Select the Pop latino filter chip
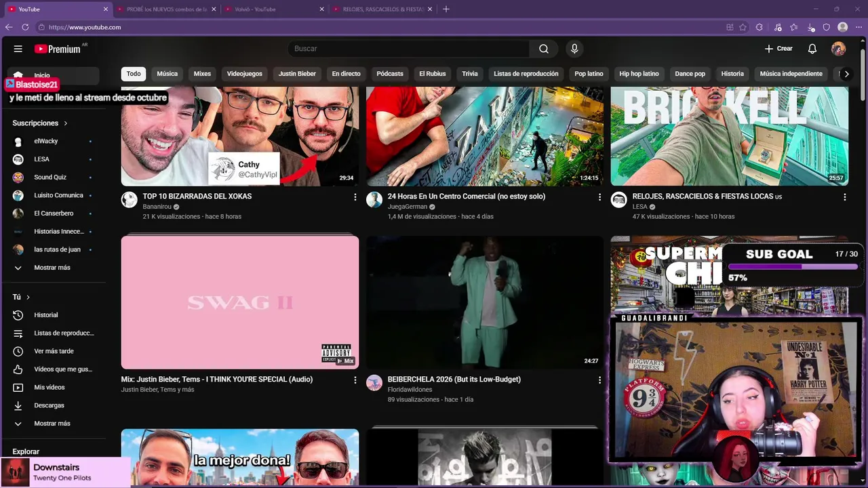Viewport: 868px width, 488px height. (x=589, y=74)
